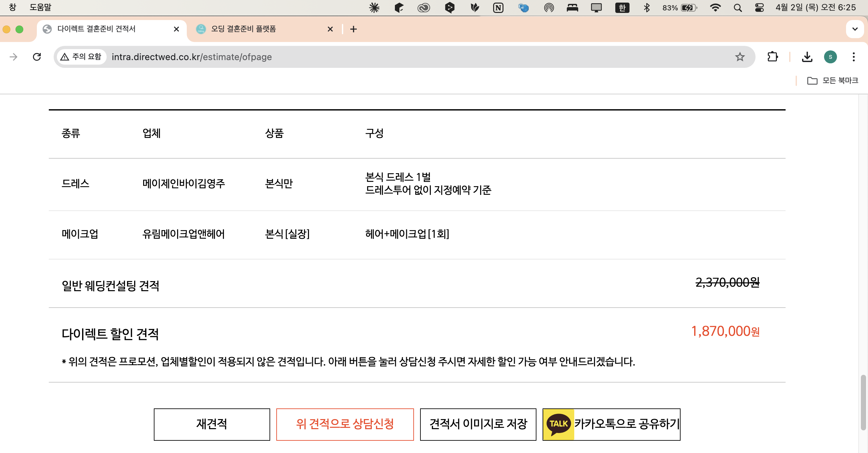Bookmark this page with the star icon
The height and width of the screenshot is (453, 868).
(740, 57)
